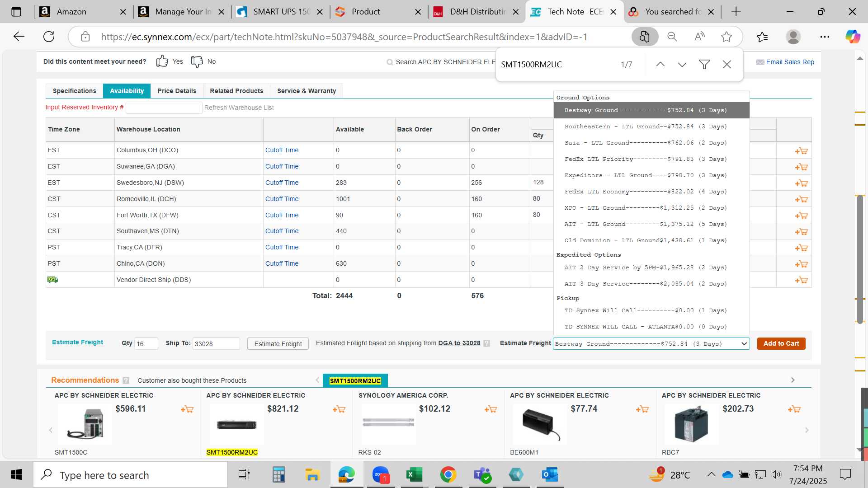Add this page to favorites star

click(x=726, y=37)
